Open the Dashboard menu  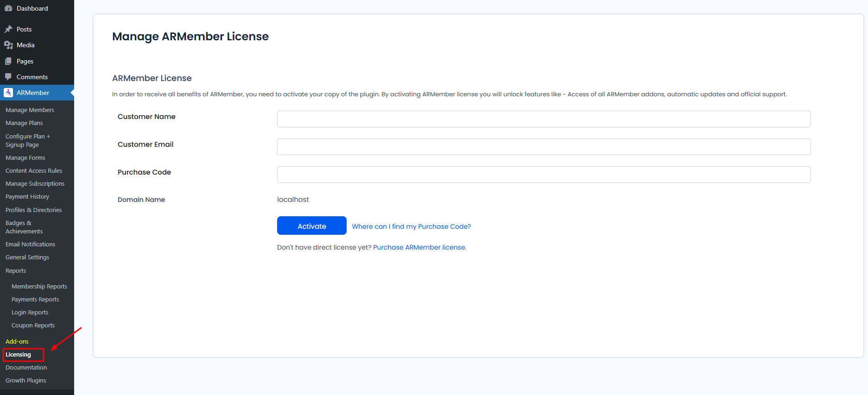pos(32,8)
